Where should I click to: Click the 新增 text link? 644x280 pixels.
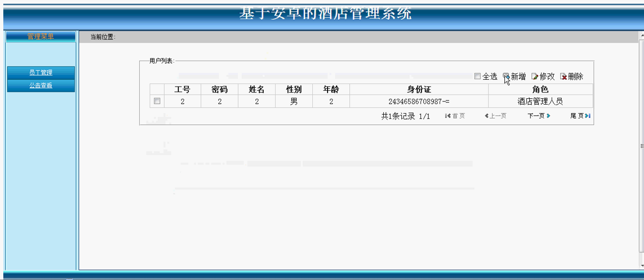click(519, 77)
